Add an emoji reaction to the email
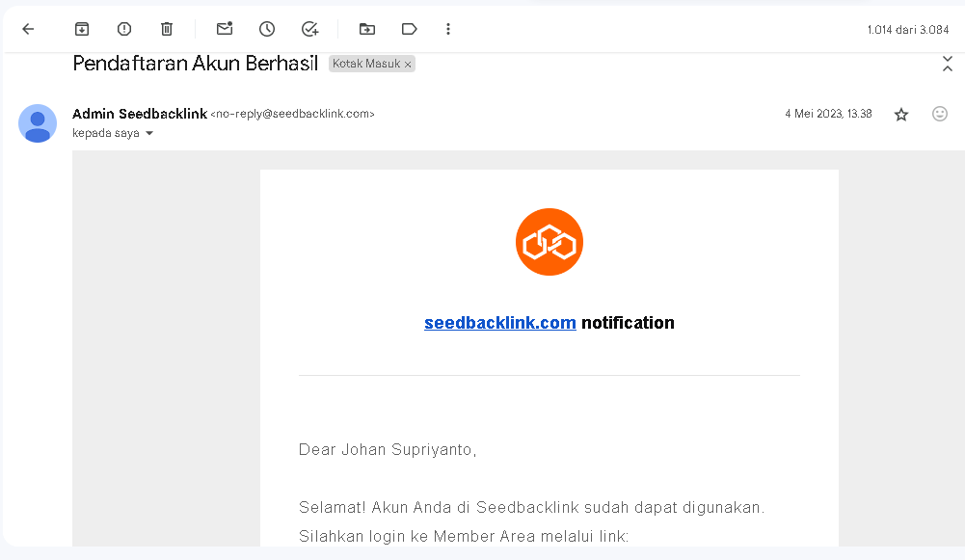Image resolution: width=965 pixels, height=560 pixels. [x=940, y=114]
